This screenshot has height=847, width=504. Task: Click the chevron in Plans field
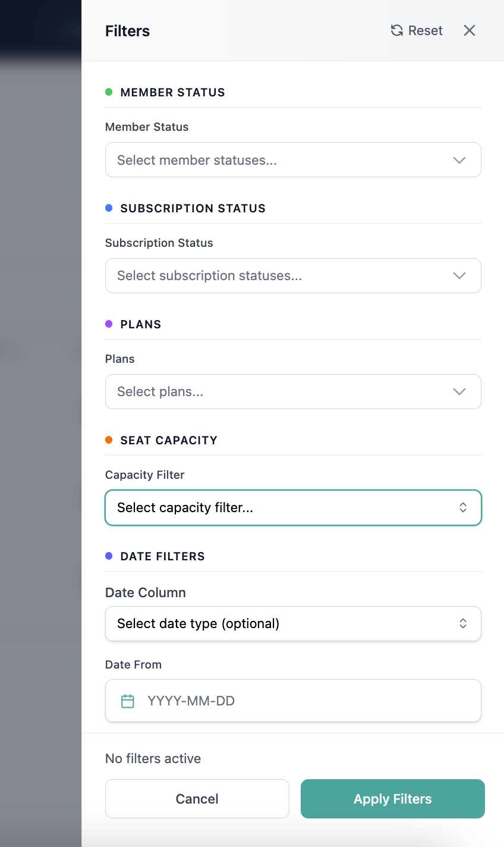tap(459, 391)
